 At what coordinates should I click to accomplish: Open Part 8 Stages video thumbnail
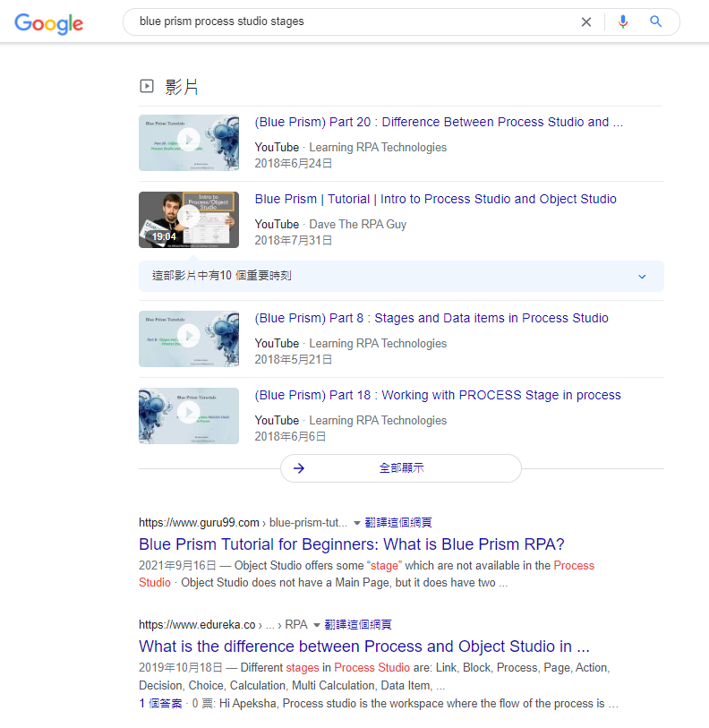pyautogui.click(x=189, y=339)
